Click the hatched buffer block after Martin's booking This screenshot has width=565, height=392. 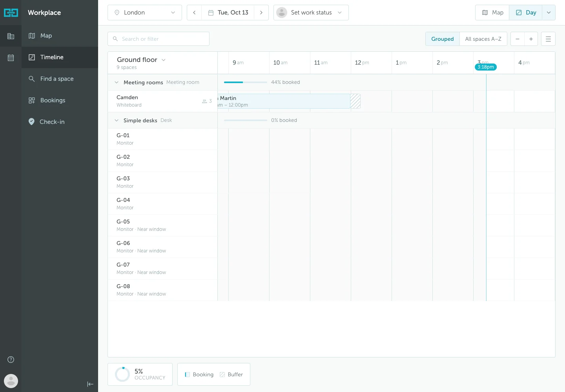click(x=355, y=101)
